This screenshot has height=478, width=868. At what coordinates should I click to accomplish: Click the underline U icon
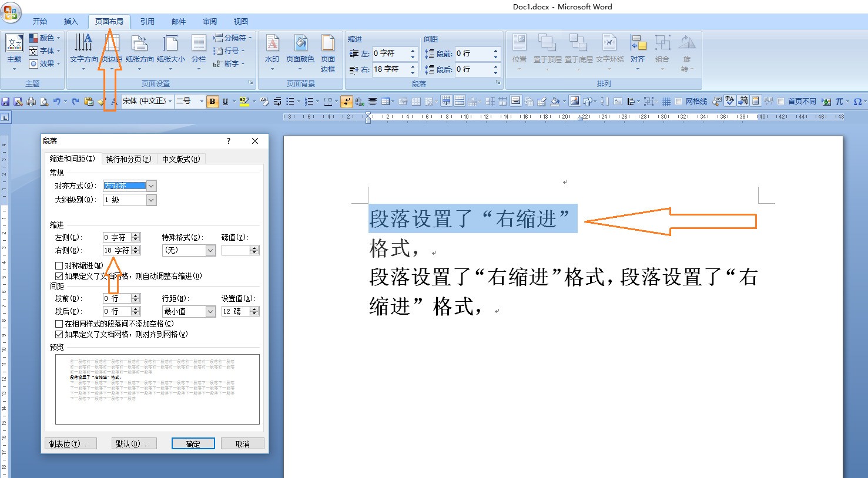[x=225, y=102]
